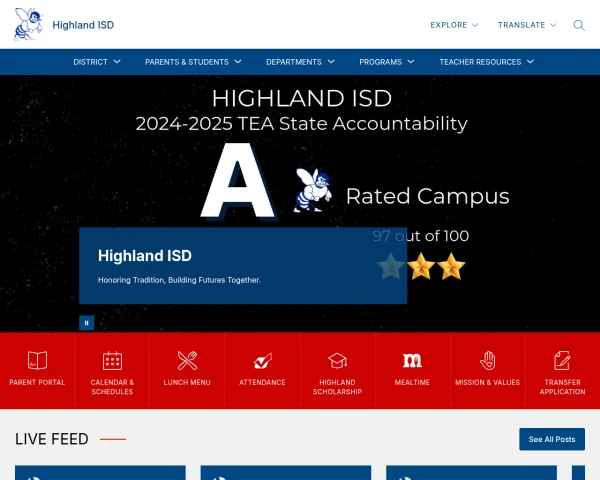Screen dimensions: 600x480
Task: Click the LIVE FEED heading
Action: click(x=52, y=439)
